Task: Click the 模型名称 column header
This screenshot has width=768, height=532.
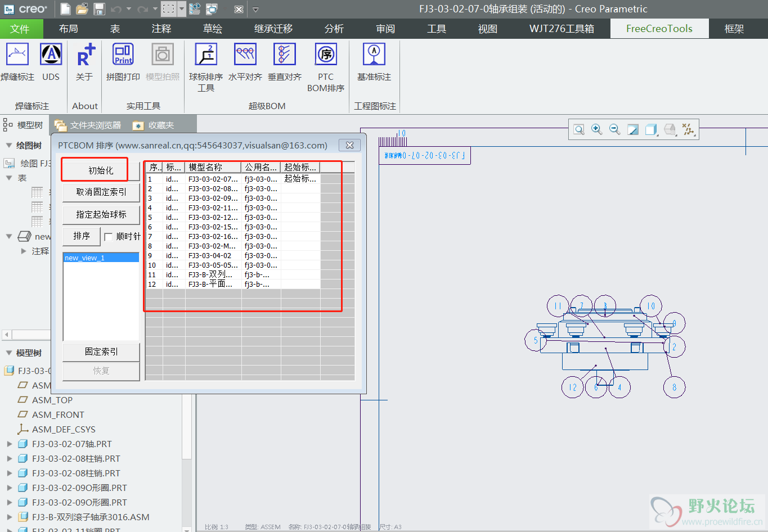Action: click(213, 167)
